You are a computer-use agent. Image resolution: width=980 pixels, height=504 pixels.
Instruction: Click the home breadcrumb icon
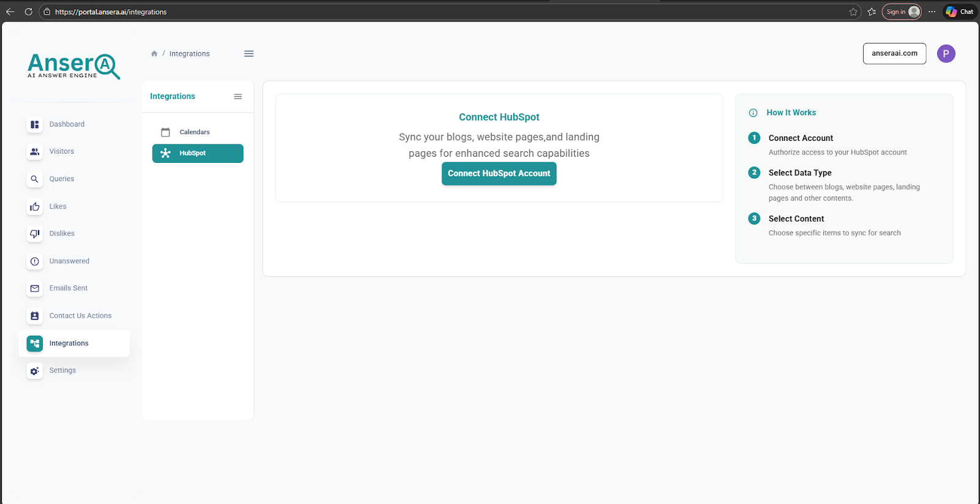154,54
